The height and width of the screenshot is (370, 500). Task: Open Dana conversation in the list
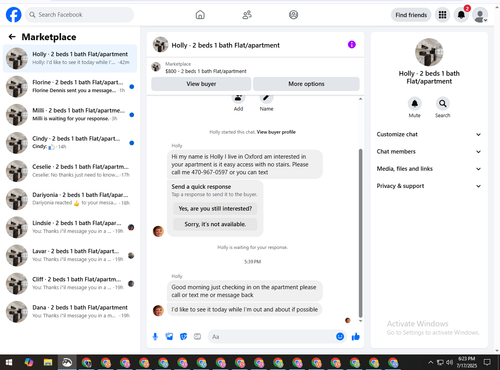[x=70, y=312]
